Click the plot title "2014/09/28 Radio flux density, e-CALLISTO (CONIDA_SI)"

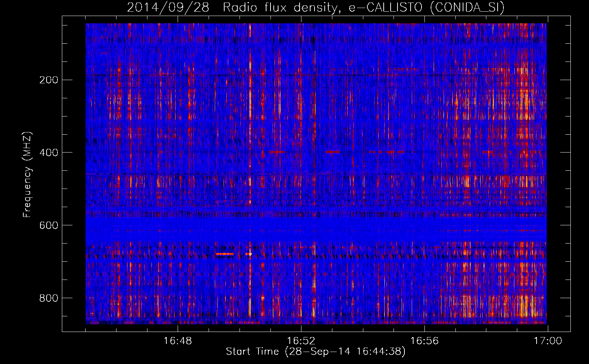pyautogui.click(x=316, y=8)
